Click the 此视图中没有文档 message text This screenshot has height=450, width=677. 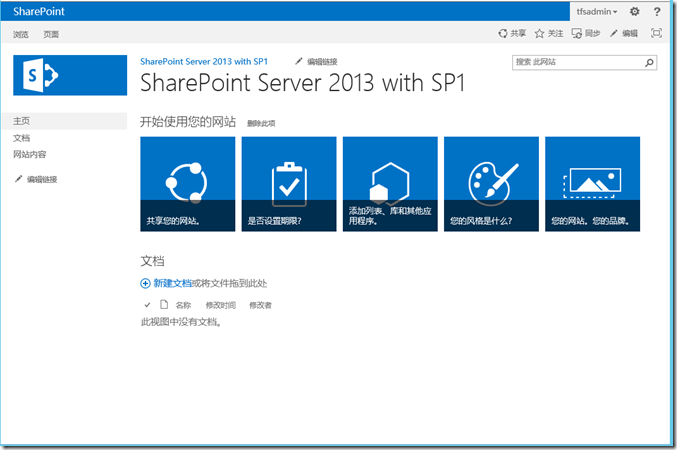[x=181, y=322]
